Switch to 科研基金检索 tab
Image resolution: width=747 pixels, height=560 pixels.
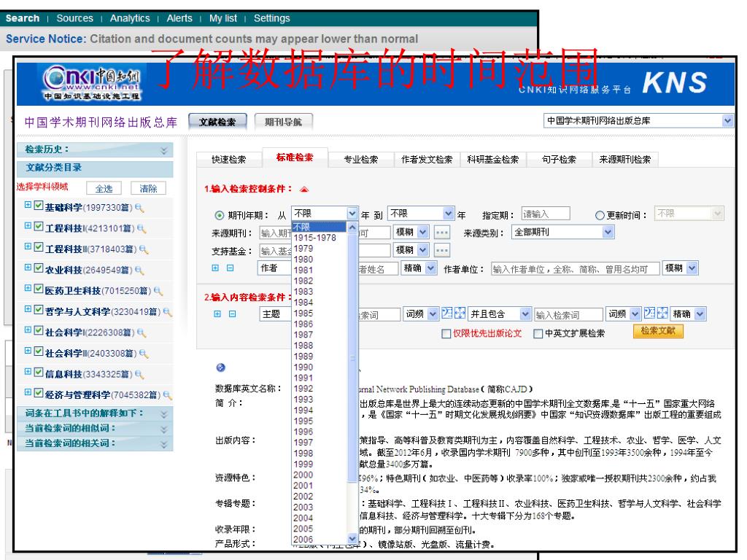(x=493, y=160)
